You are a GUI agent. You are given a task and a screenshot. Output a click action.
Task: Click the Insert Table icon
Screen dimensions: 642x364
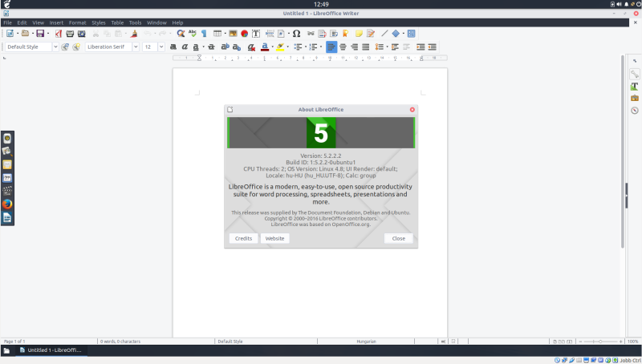(x=219, y=34)
